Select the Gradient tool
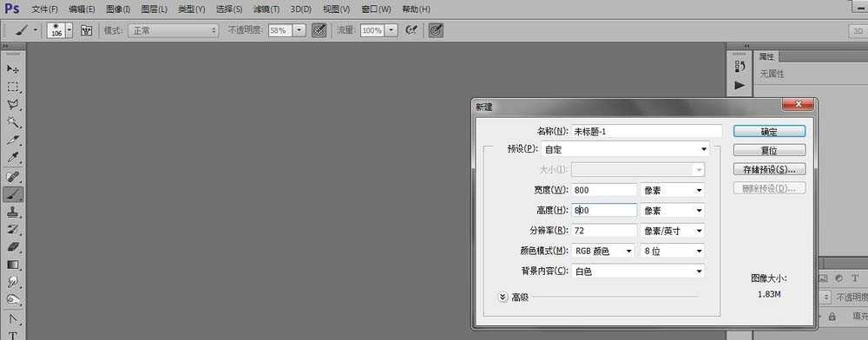 pos(13,265)
